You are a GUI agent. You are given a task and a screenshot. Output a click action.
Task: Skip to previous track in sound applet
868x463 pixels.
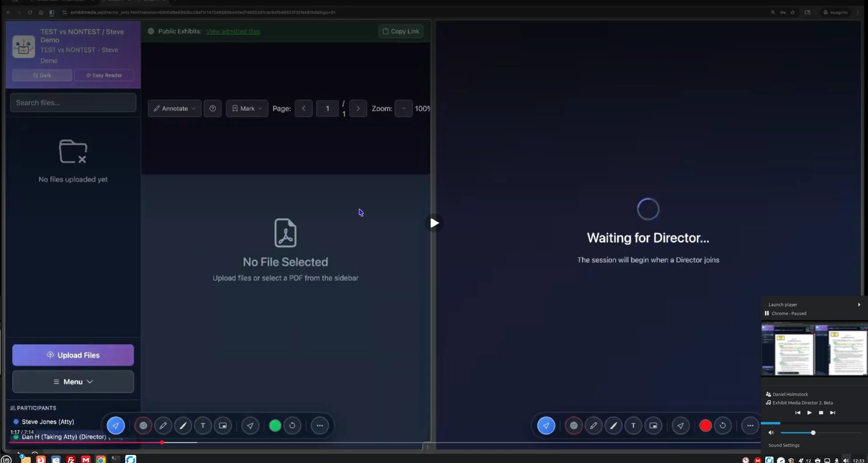[x=798, y=413]
